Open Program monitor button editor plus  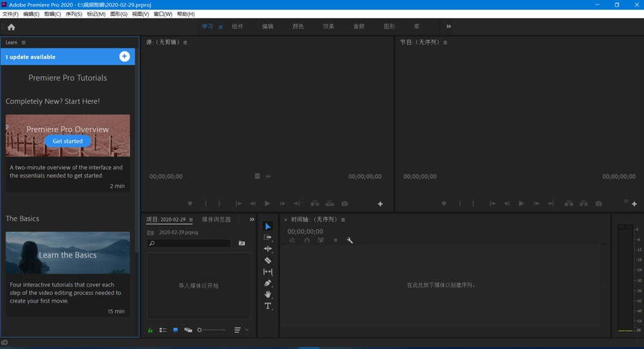coord(634,204)
